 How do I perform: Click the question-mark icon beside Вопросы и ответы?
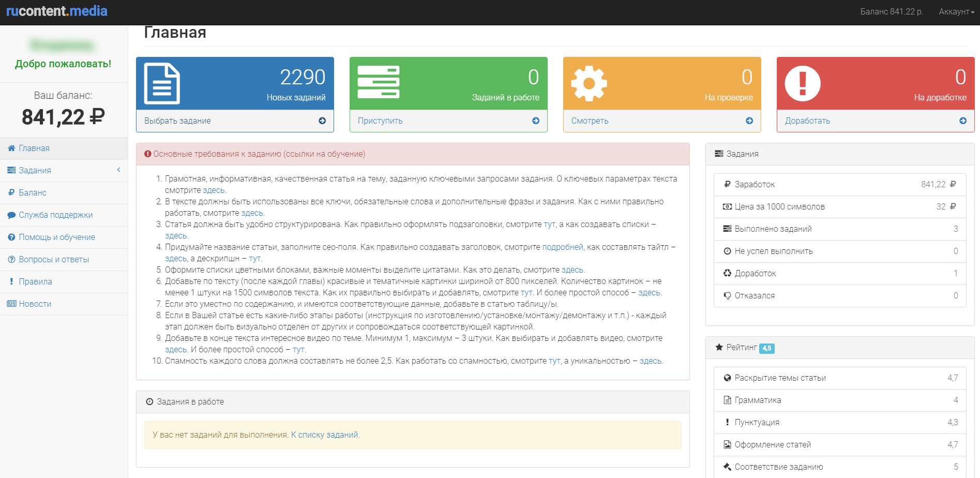coord(11,259)
